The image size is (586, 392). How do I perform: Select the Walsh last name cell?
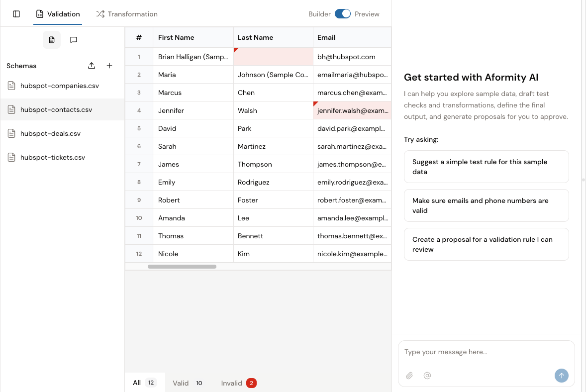pos(273,110)
